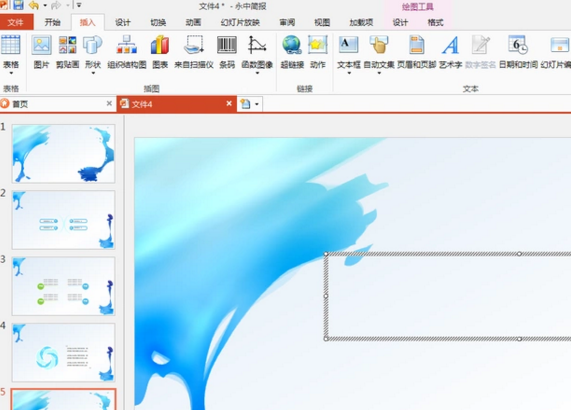Switch to the 切换 transitions tab
Viewport: 571px width, 410px height.
coord(158,22)
